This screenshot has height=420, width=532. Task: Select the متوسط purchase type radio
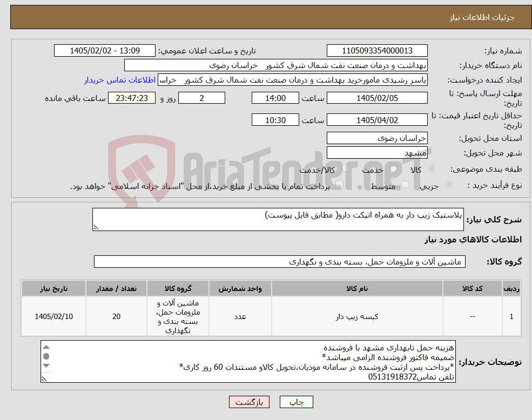[406, 185]
